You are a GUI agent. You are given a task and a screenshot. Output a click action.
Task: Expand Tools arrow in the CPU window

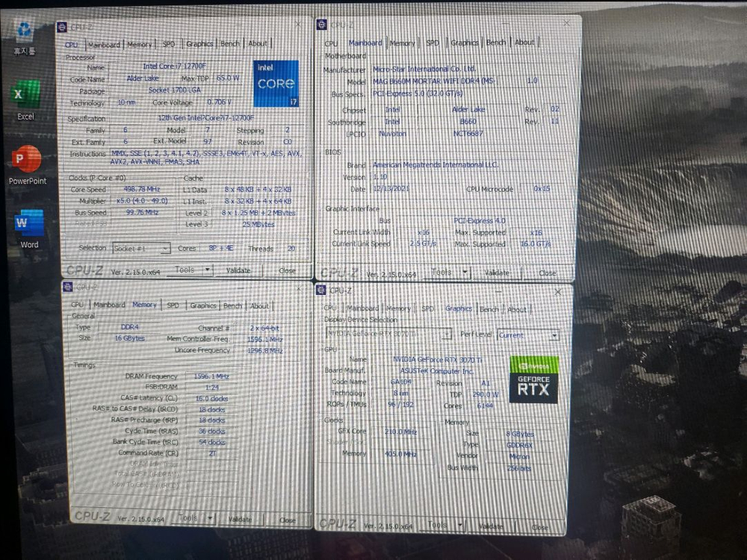click(207, 270)
